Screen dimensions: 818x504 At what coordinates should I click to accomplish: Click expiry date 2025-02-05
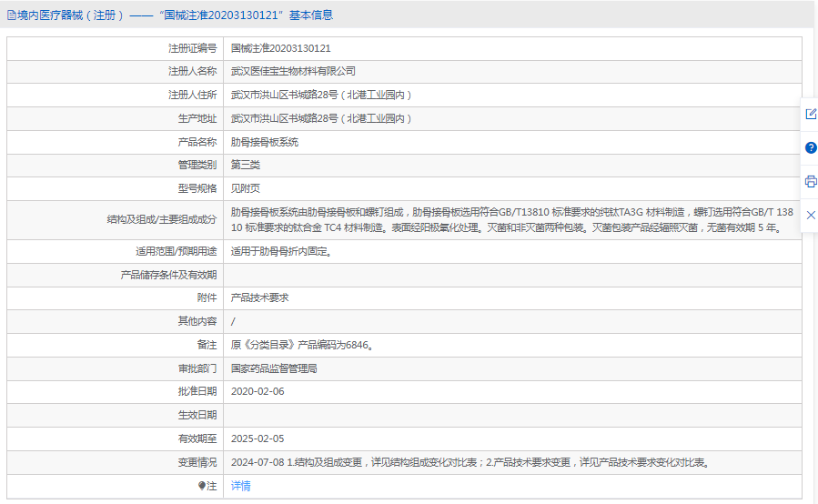point(258,438)
